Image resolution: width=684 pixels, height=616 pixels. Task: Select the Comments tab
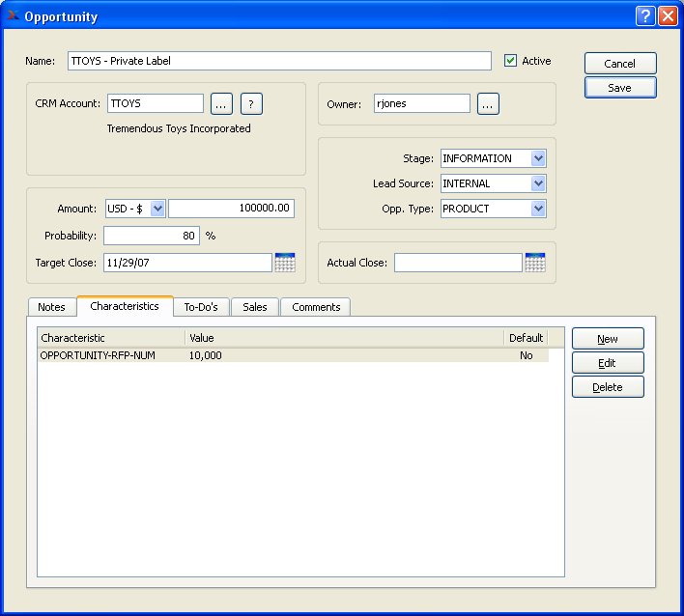[x=316, y=307]
